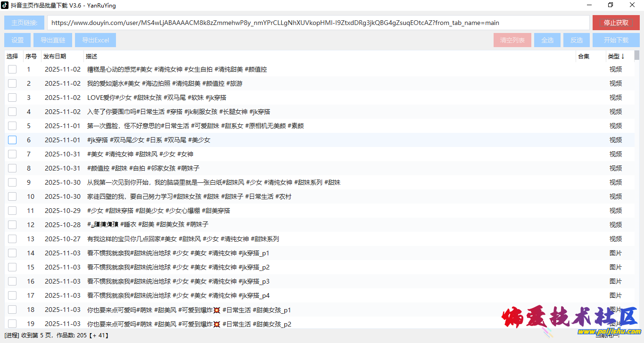Click the homepage URL input field
The height and width of the screenshot is (343, 644).
(x=318, y=23)
